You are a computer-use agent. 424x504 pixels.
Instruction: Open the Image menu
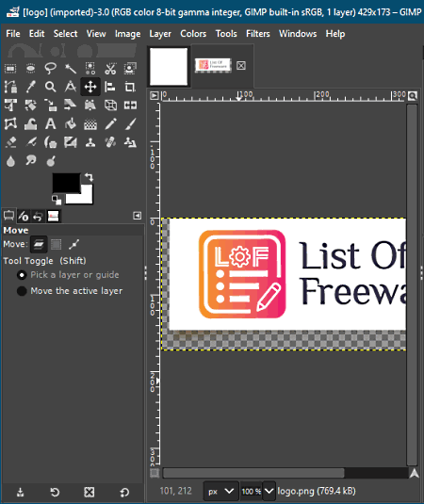(x=127, y=34)
